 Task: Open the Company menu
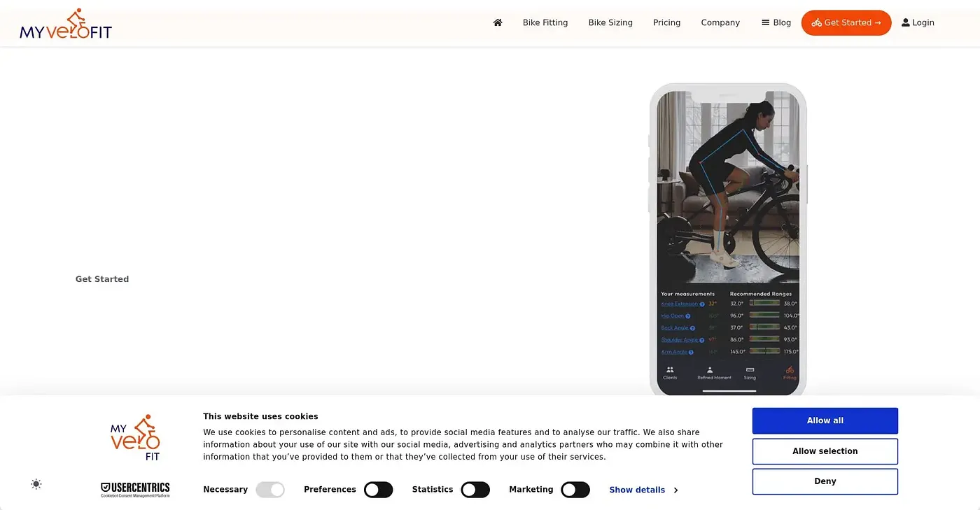[720, 22]
